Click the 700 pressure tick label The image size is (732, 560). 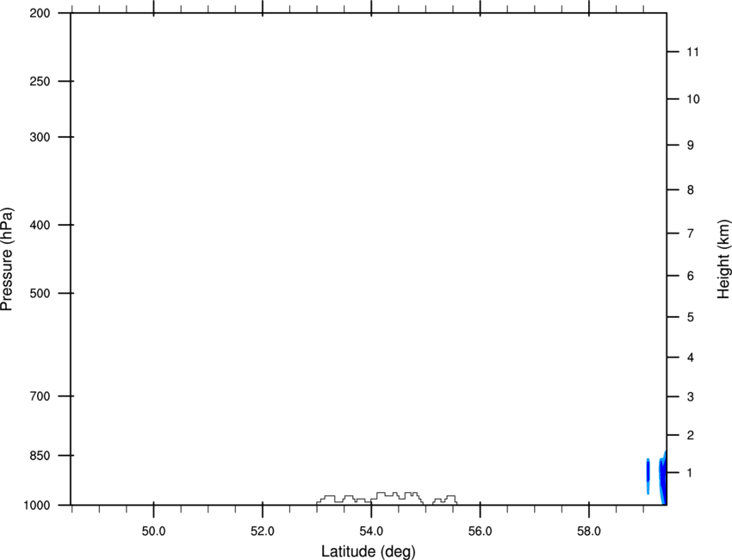pos(40,396)
